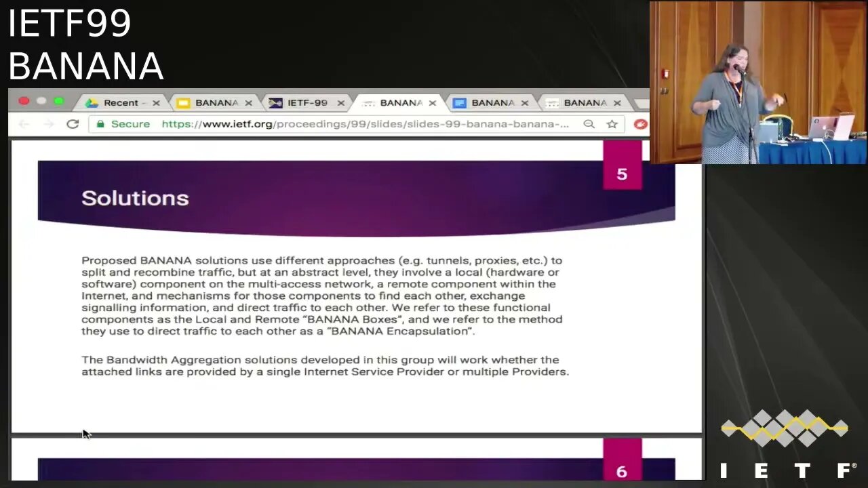Viewport: 868px width, 488px height.
Task: Reload the page with the refresh icon
Action: [73, 124]
